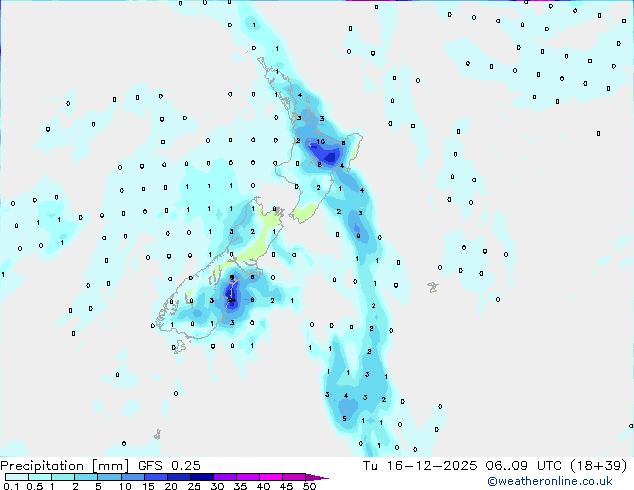The height and width of the screenshot is (490, 634).
Task: Open the weatheronline.co.uk copyright link
Action: click(x=549, y=481)
